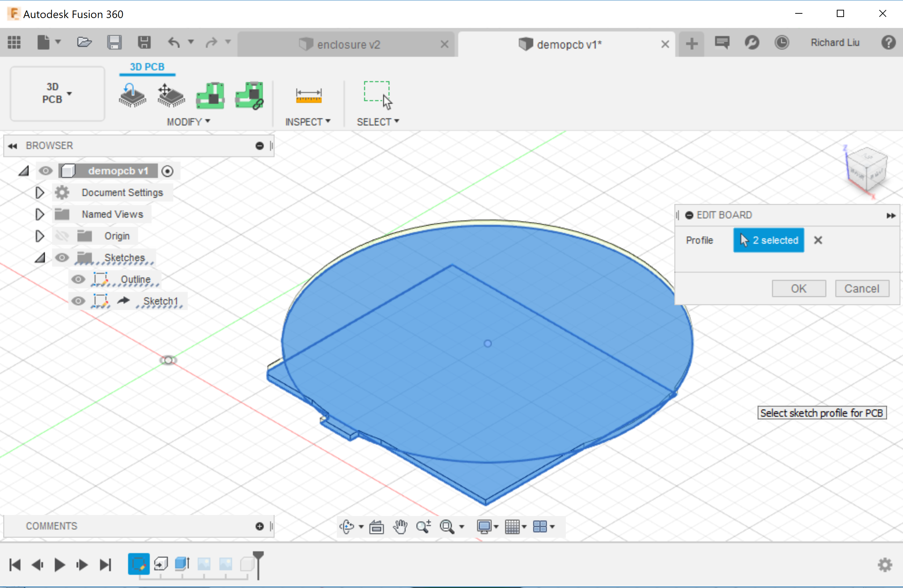Click the Help question mark icon

[888, 42]
